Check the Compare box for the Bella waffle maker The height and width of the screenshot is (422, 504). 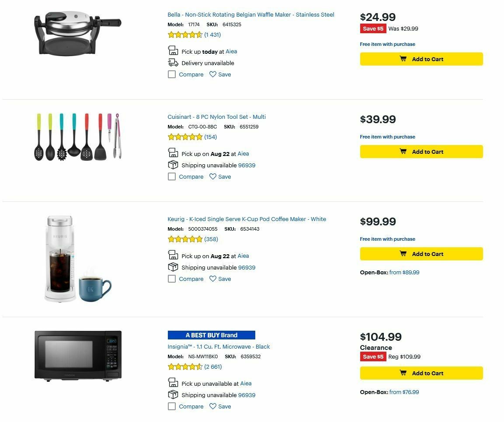point(172,74)
